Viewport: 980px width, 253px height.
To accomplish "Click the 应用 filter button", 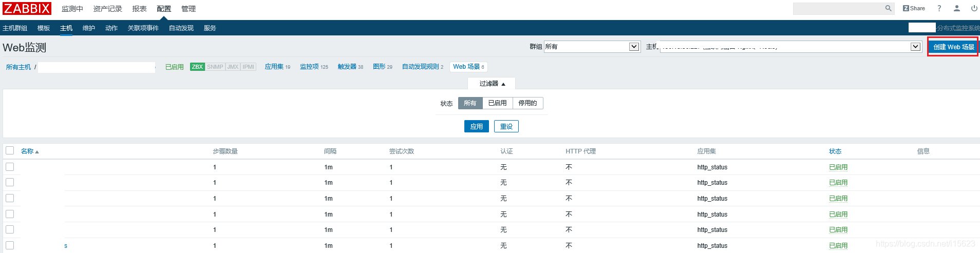I will (x=477, y=126).
